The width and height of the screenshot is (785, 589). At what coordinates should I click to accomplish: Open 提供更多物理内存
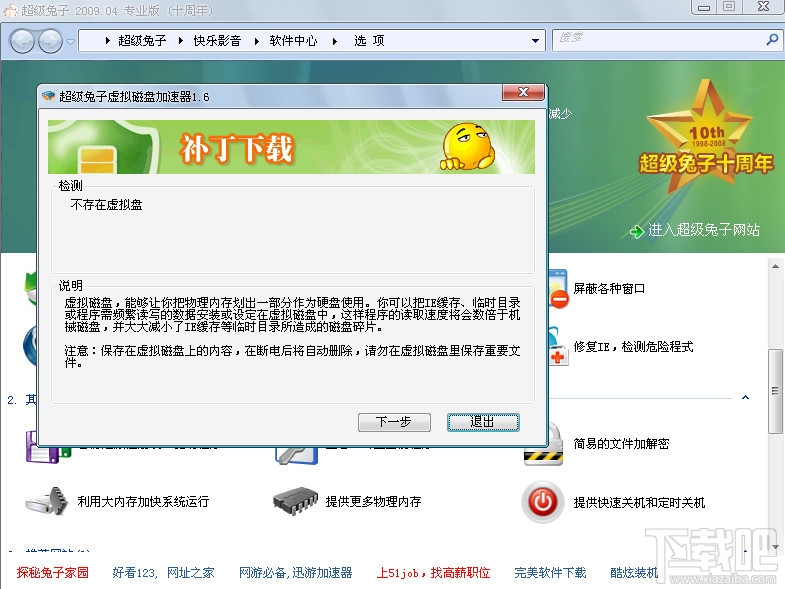point(373,501)
